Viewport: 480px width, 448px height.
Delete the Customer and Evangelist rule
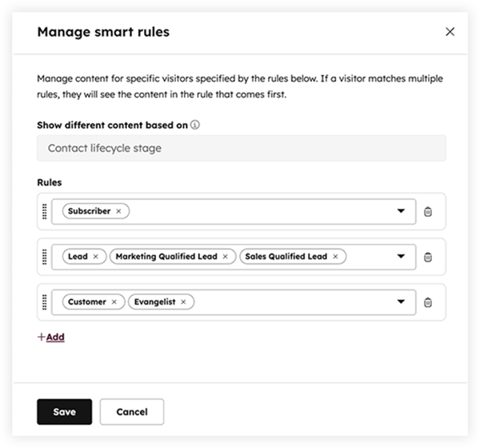[x=428, y=302]
